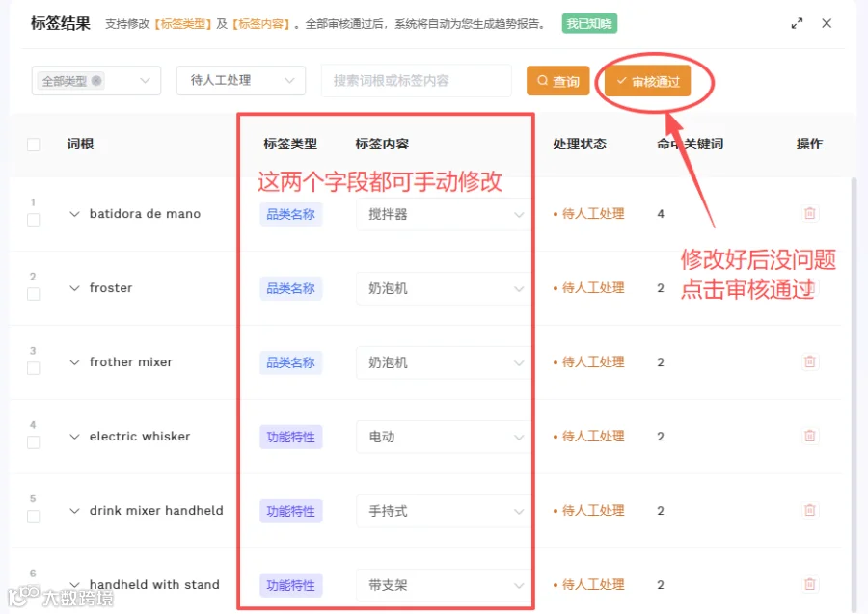Click 品类名称 tag for froster
The width and height of the screenshot is (868, 614).
pyautogui.click(x=290, y=288)
